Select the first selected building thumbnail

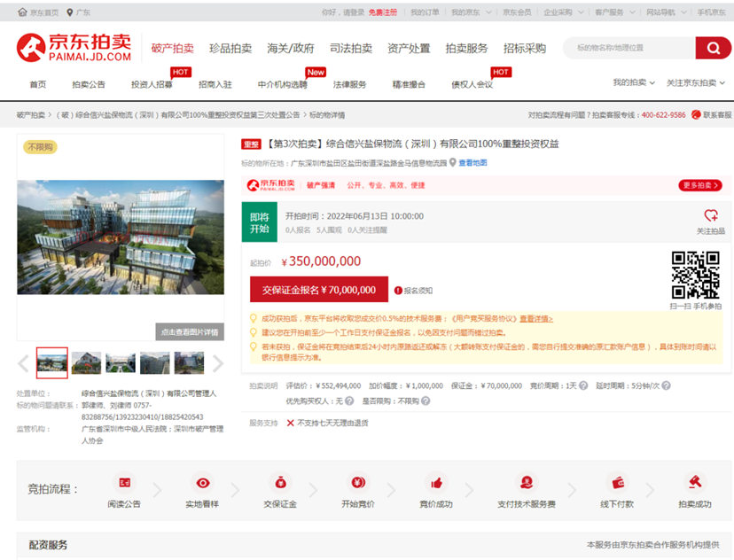coord(52,362)
